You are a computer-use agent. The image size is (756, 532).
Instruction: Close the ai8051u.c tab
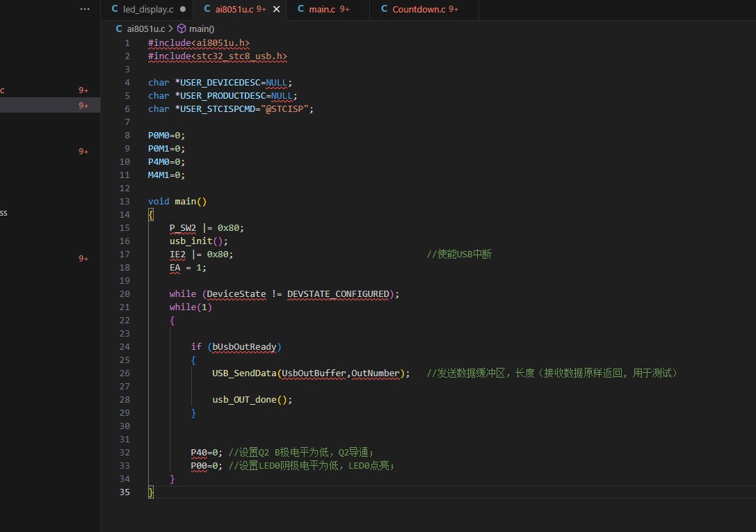pyautogui.click(x=276, y=9)
